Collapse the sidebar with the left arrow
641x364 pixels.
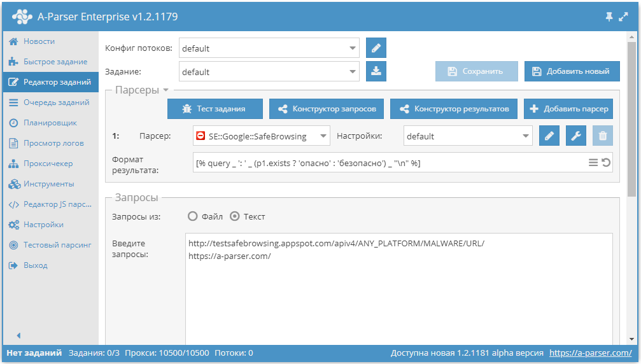click(18, 335)
